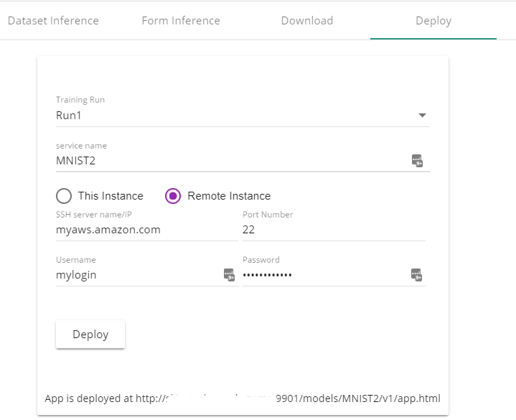Change the Port Number field value 22
Image resolution: width=516 pixels, height=420 pixels.
[x=334, y=230]
